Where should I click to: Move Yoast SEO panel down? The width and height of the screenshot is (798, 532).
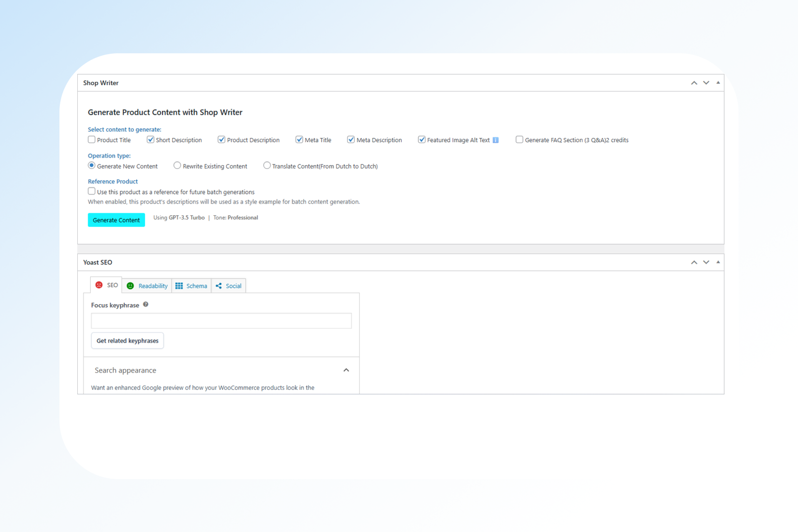[706, 262]
